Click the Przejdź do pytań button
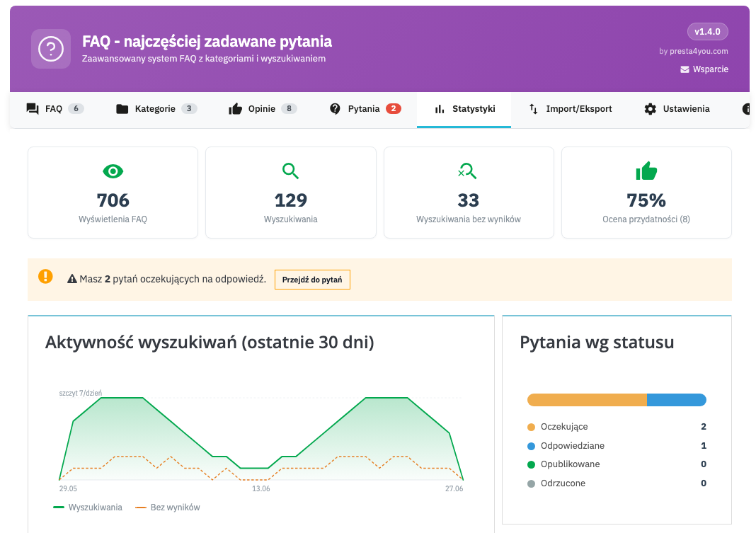The image size is (756, 533). click(312, 280)
